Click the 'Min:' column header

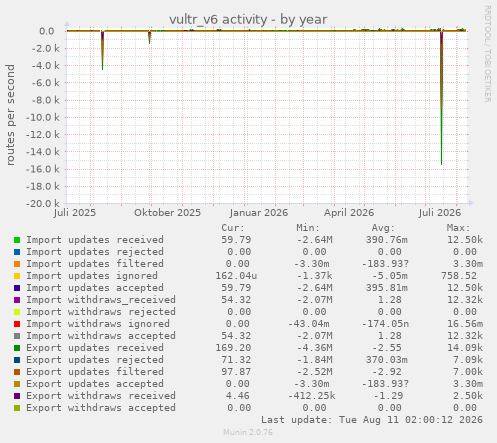(x=308, y=228)
